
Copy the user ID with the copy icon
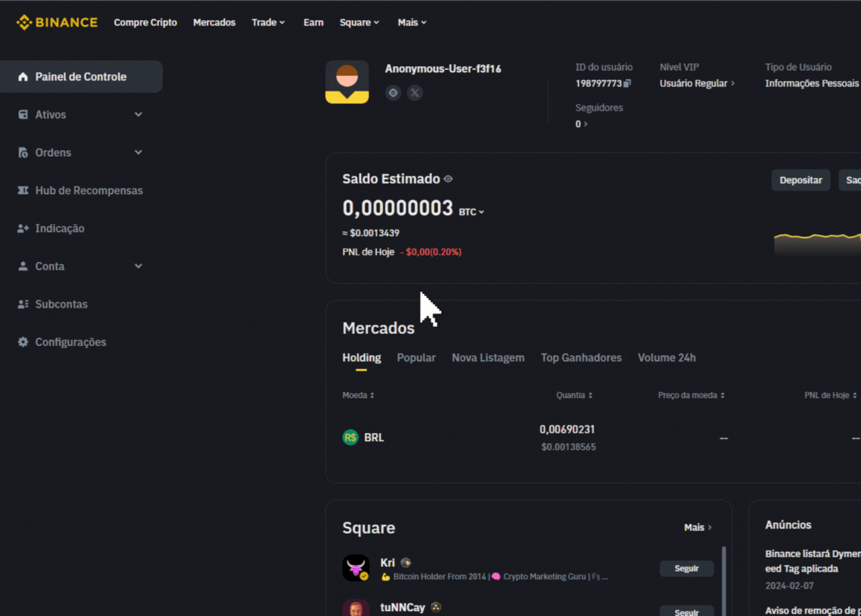tap(627, 83)
